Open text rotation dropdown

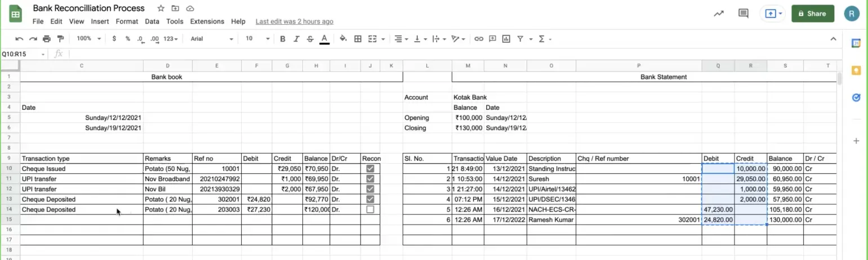(x=458, y=39)
